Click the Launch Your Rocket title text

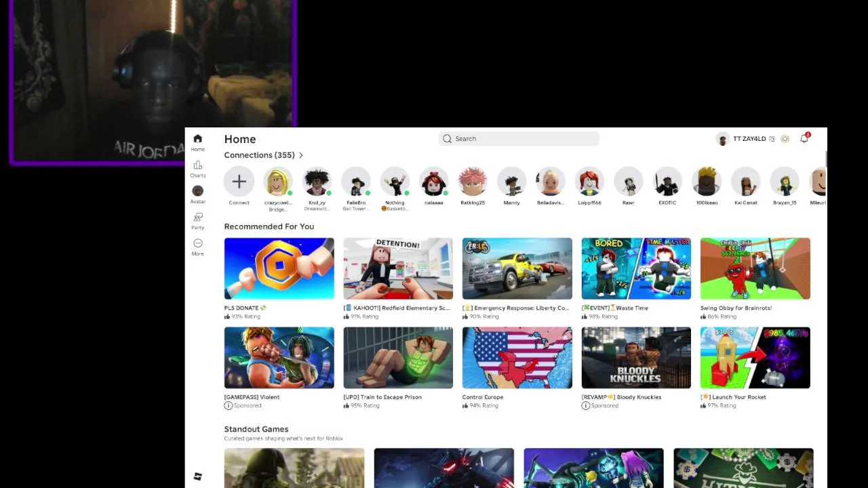[734, 397]
